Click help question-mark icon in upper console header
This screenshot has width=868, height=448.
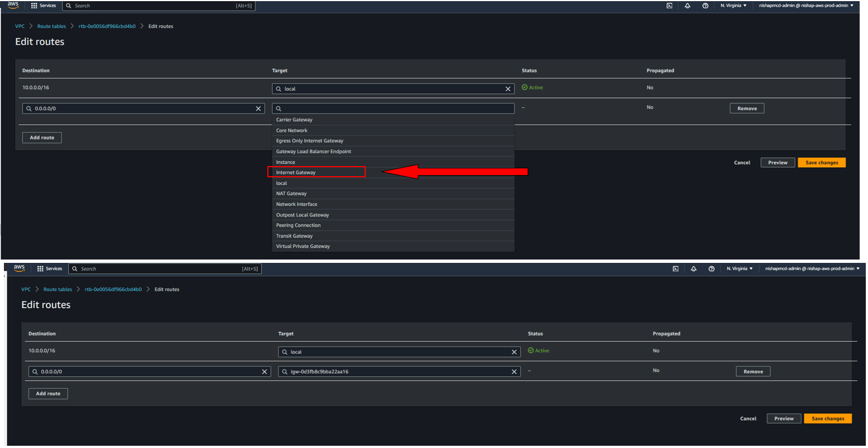click(705, 6)
